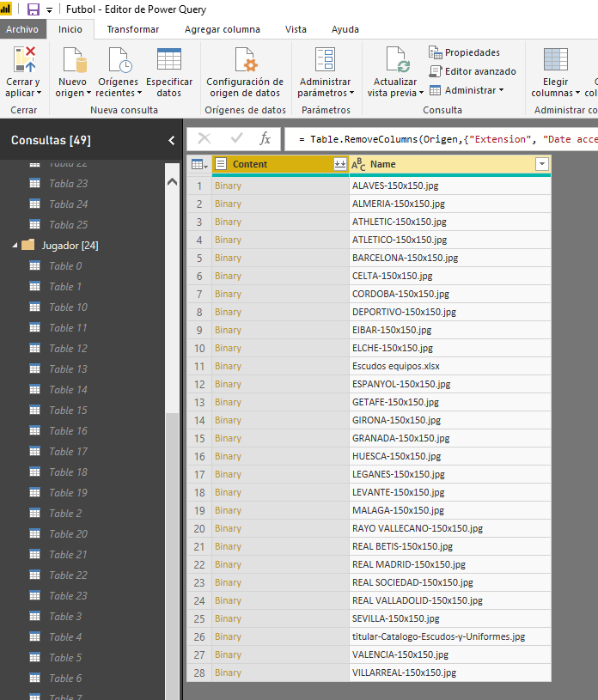
Task: Click the queries pane scrollbar thumb
Action: click(x=172, y=556)
